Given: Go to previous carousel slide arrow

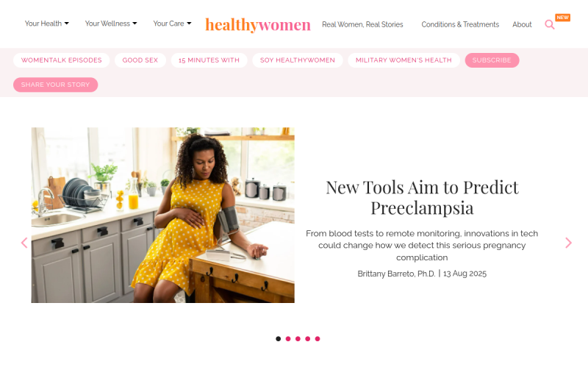Looking at the screenshot, I should (24, 243).
